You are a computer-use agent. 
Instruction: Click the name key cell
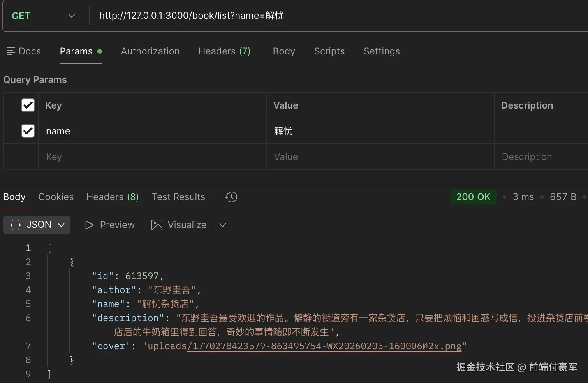(x=152, y=131)
